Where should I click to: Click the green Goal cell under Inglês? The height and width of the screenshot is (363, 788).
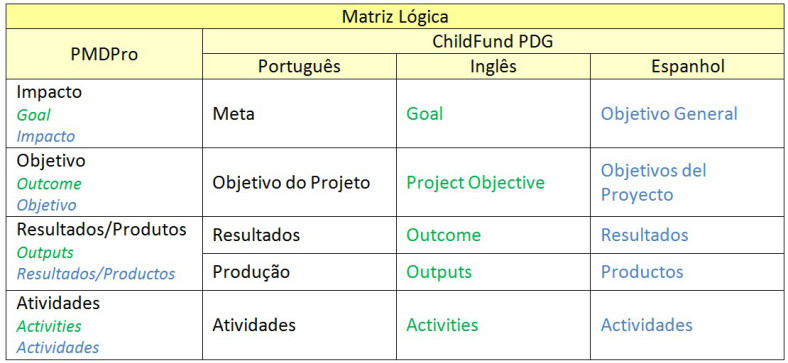coord(493,114)
